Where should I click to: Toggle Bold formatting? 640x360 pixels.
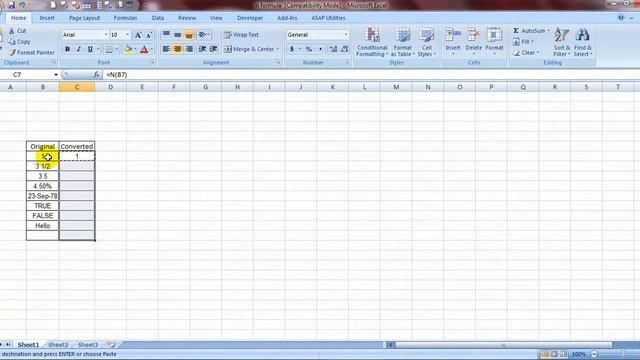(x=67, y=49)
